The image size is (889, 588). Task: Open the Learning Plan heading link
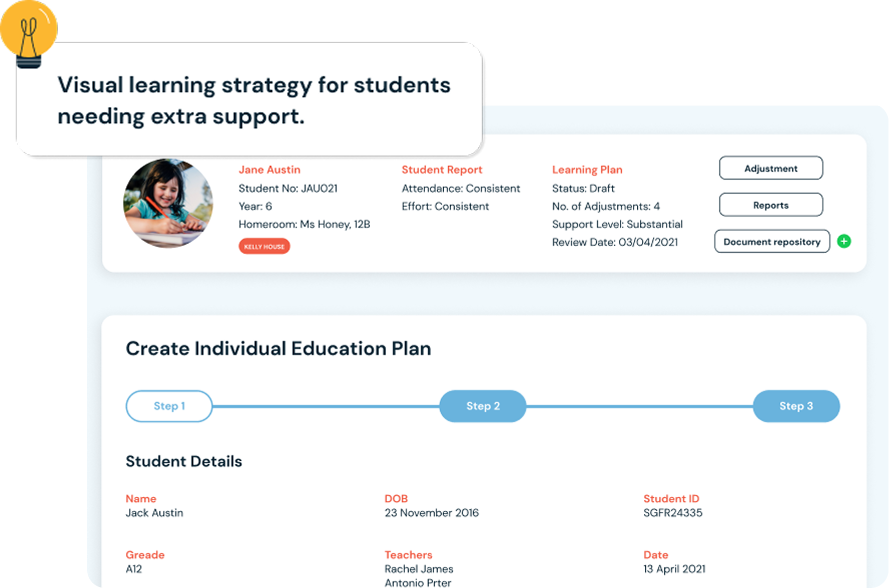point(587,169)
